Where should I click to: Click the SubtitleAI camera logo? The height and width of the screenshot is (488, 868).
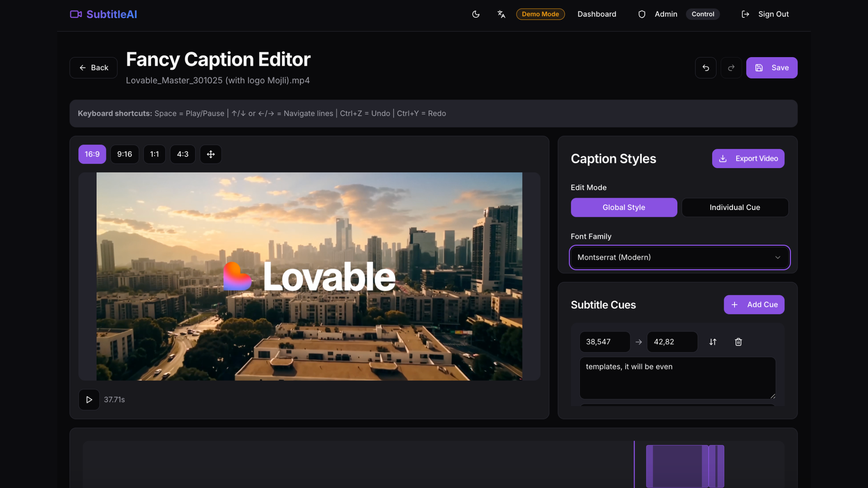[76, 14]
